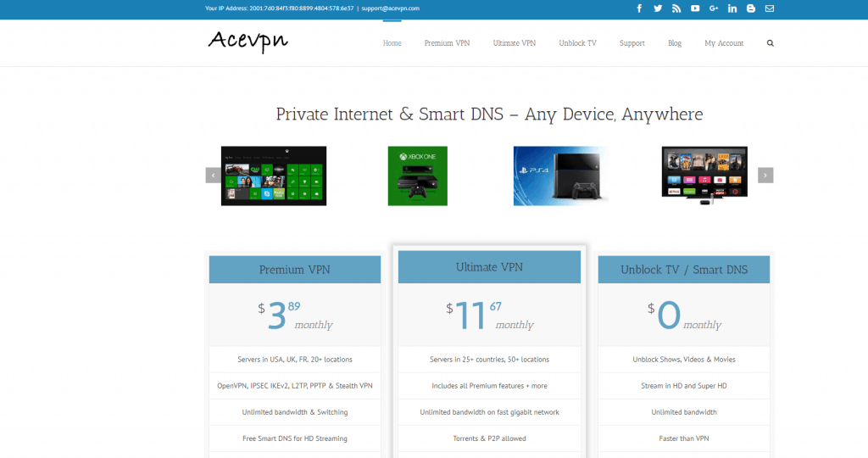The height and width of the screenshot is (458, 868).
Task: Click 'Your IP Address' text in top bar
Action: click(x=279, y=8)
